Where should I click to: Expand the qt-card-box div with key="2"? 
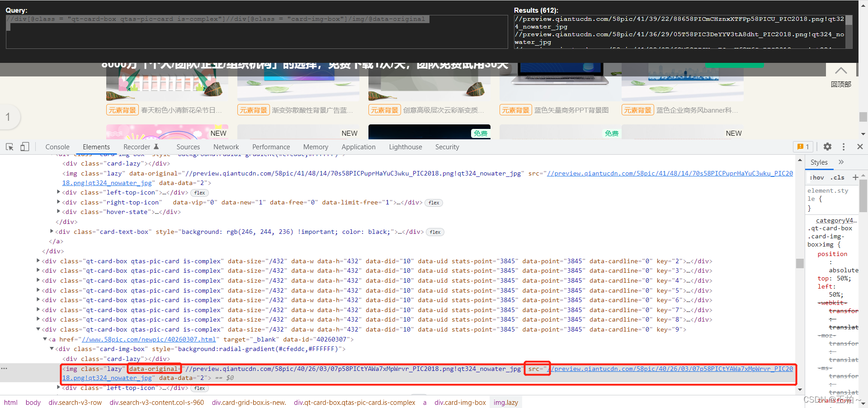[x=38, y=261]
